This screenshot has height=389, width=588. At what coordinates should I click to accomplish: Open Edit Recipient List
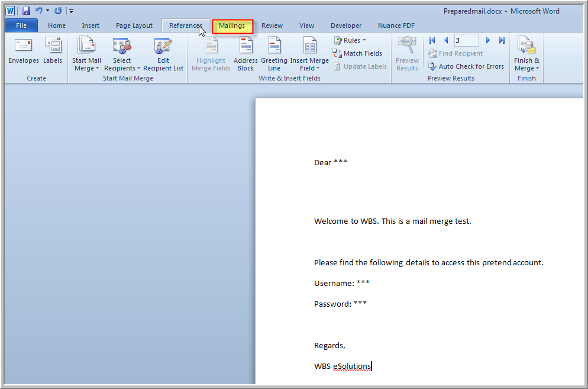pos(163,53)
